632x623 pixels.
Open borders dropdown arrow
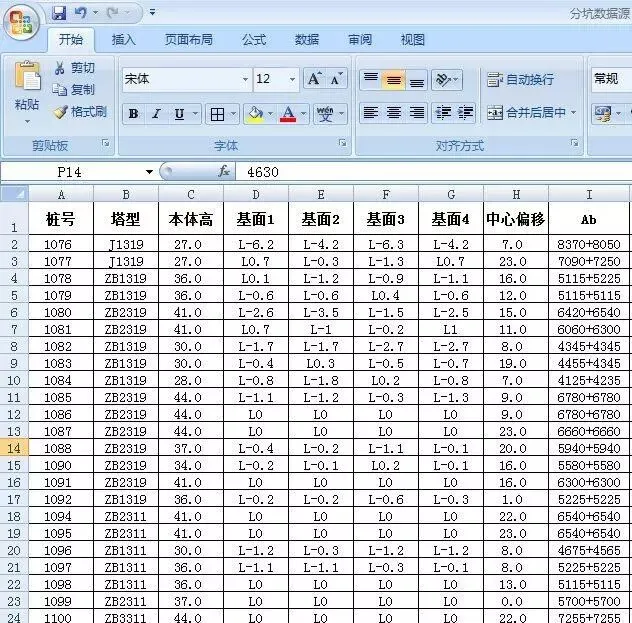[233, 114]
